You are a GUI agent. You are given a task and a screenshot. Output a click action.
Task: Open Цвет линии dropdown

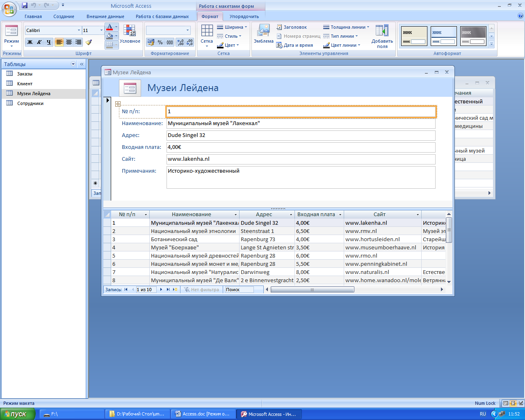(x=342, y=45)
